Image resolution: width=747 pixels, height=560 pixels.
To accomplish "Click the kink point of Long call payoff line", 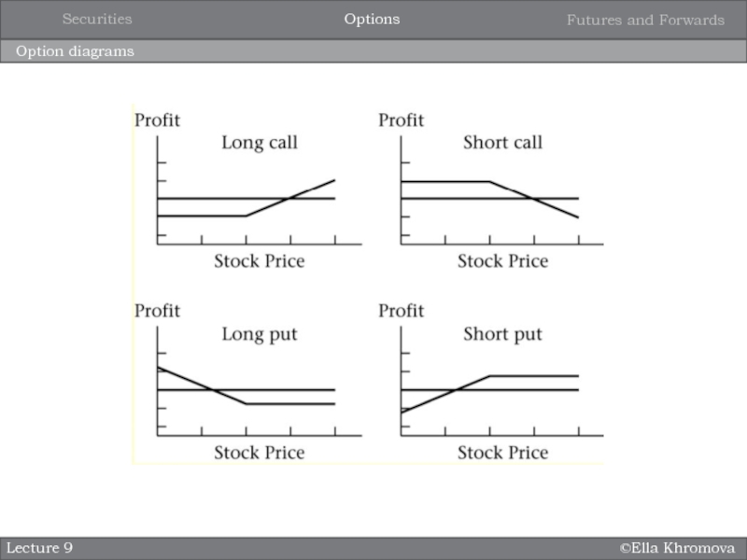I will click(247, 216).
